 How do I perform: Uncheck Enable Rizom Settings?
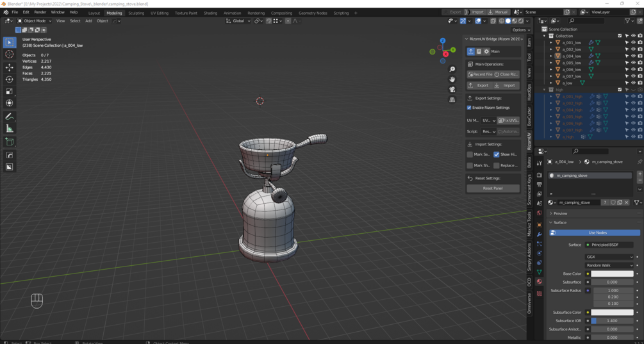click(x=470, y=108)
